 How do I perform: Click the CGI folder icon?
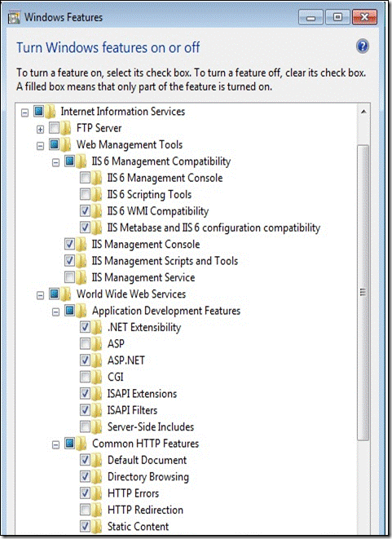(x=96, y=377)
